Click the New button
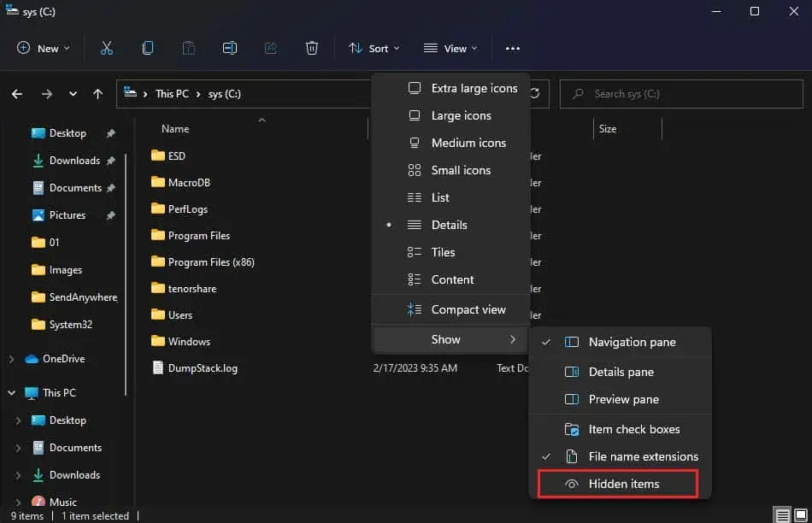Viewport: 812px width, 523px height. (x=44, y=48)
